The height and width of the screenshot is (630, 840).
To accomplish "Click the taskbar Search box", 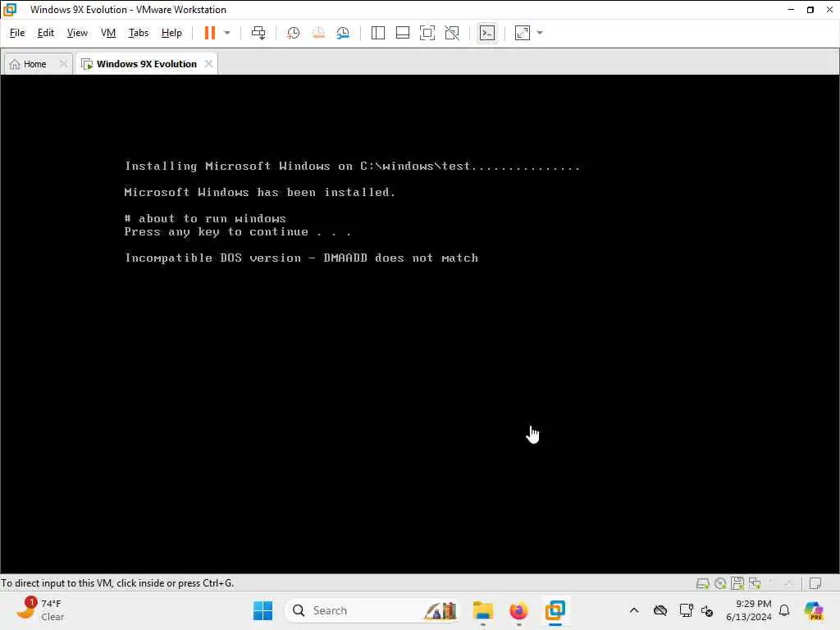I will pyautogui.click(x=373, y=610).
